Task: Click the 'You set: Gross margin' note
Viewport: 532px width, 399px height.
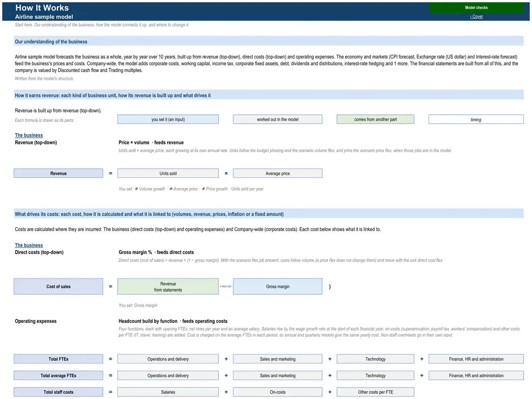Action: (x=138, y=305)
